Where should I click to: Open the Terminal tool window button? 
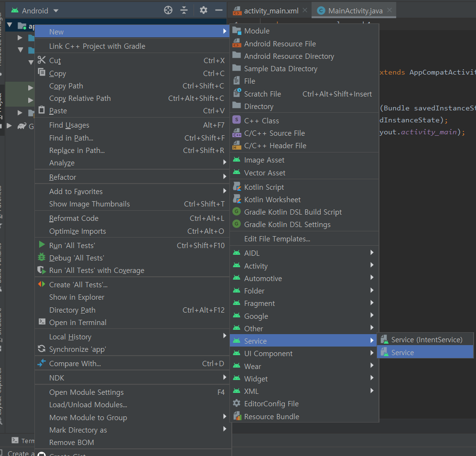23,441
